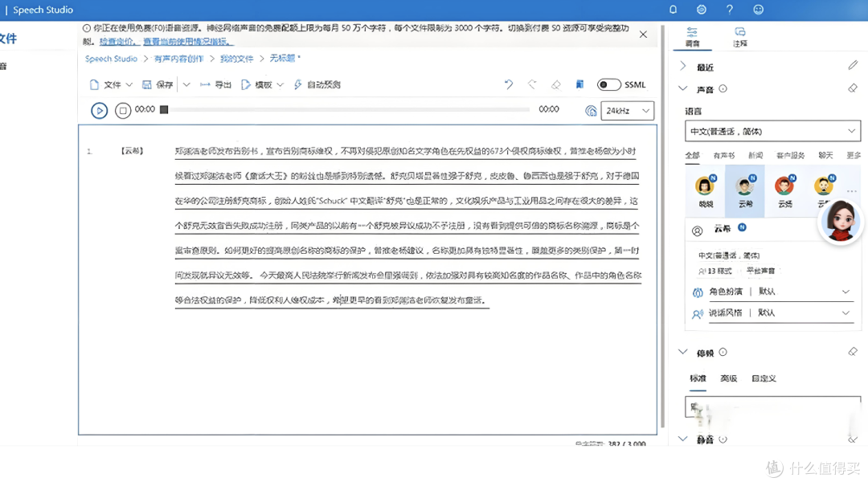Select the 全部 voice filter tab

pos(693,156)
